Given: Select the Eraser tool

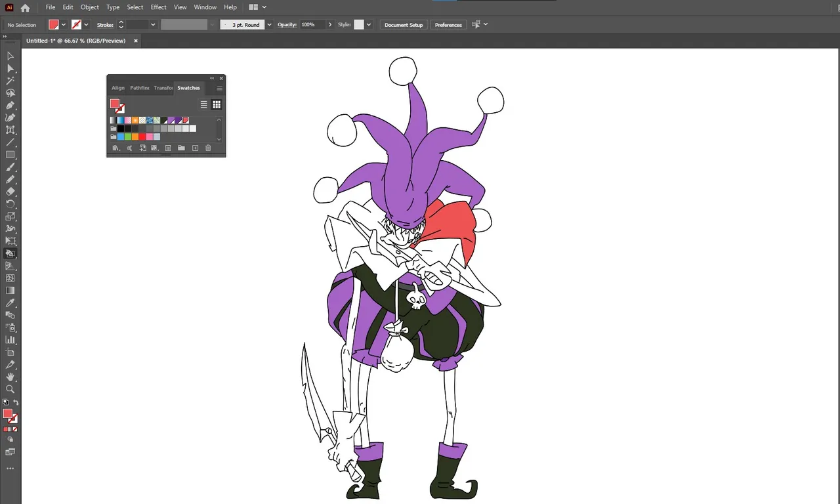Looking at the screenshot, I should [10, 192].
